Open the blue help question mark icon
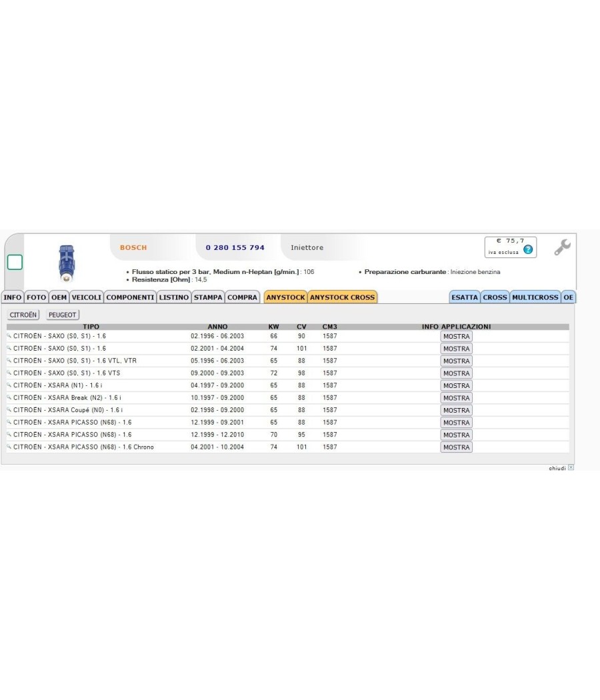Image resolution: width=600 pixels, height=700 pixels. [528, 249]
